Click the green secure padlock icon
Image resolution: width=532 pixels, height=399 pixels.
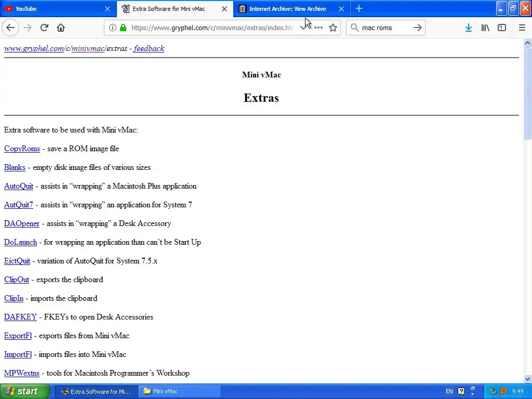pyautogui.click(x=123, y=28)
